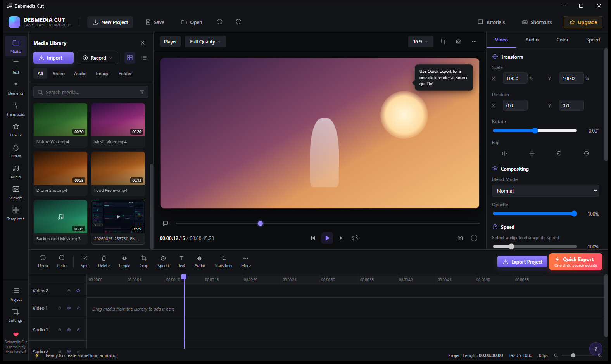
Task: Expand the Record dropdown
Action: 97,58
